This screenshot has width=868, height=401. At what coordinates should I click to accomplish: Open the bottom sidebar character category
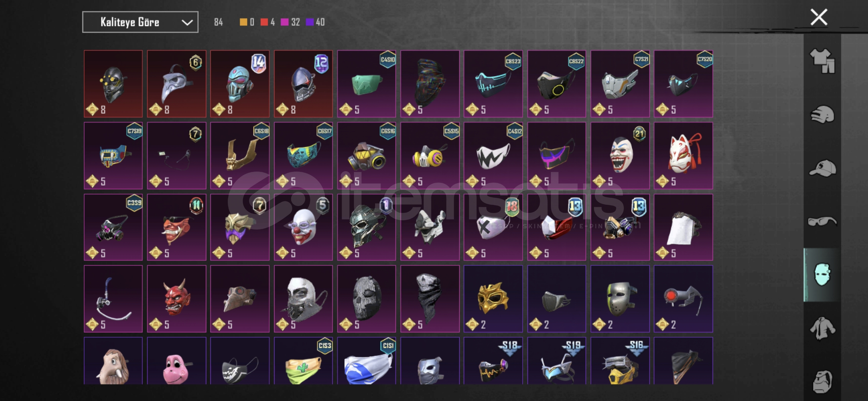(x=822, y=381)
